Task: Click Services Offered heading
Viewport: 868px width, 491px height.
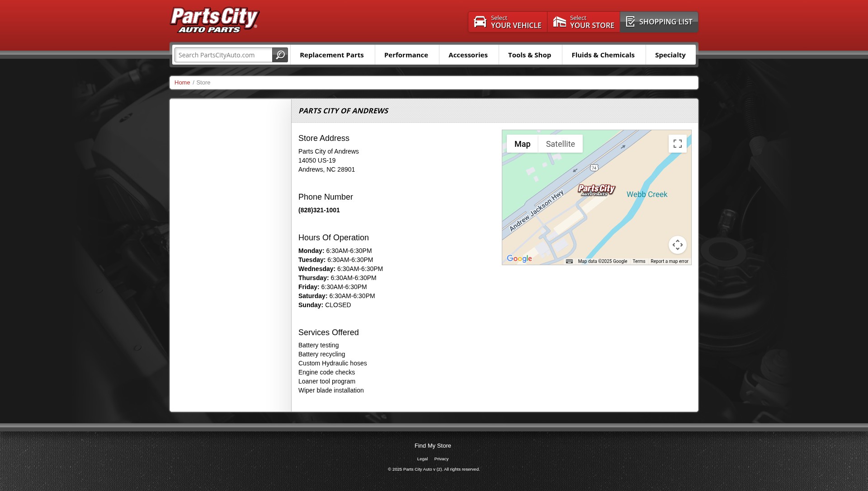Action: point(328,332)
